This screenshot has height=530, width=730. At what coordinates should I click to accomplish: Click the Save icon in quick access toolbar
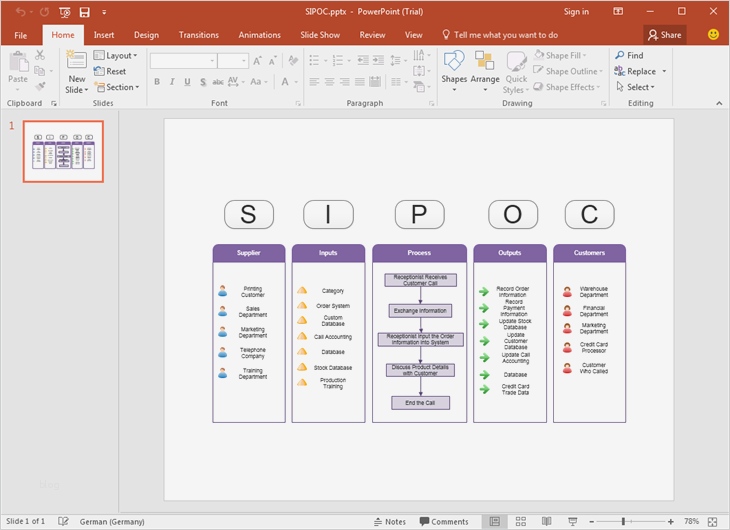coord(84,12)
